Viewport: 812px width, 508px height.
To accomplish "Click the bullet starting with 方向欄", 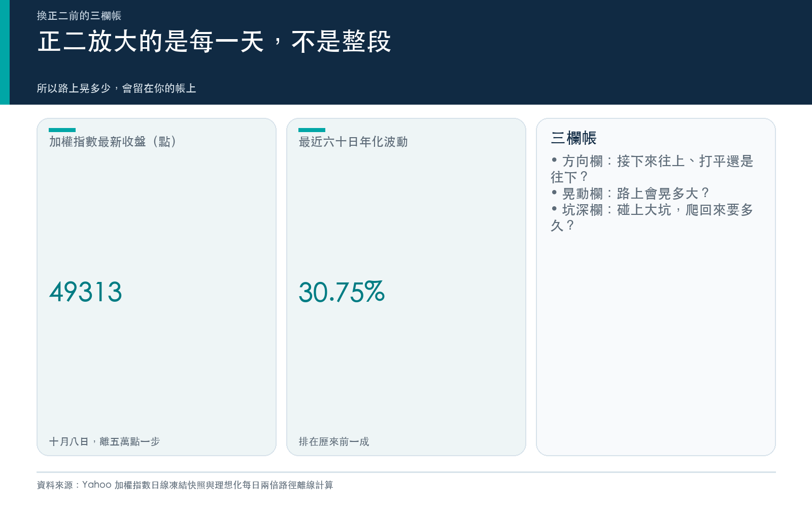I will 652,169.
